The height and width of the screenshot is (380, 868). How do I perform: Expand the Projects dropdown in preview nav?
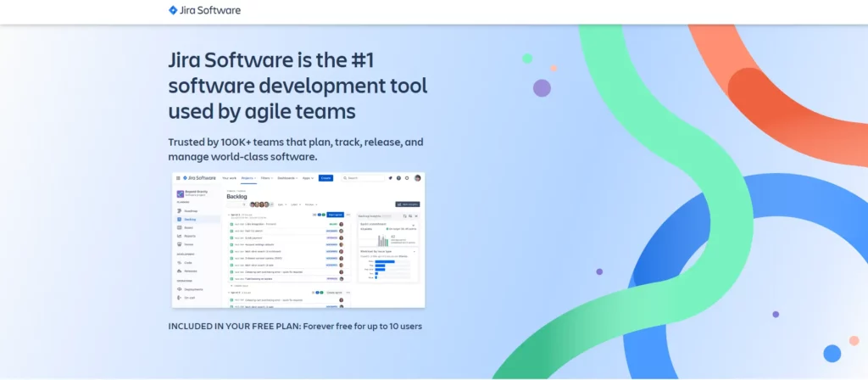(248, 178)
